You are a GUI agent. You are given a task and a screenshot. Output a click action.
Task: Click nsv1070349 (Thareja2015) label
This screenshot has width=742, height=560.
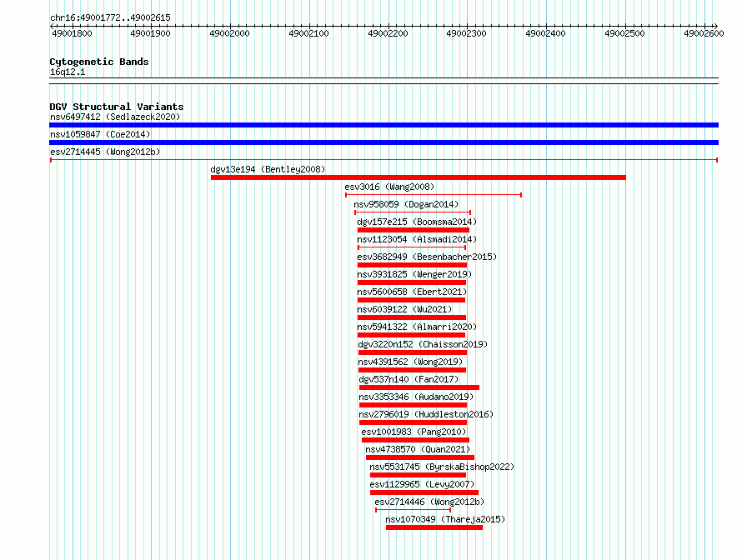click(x=445, y=519)
